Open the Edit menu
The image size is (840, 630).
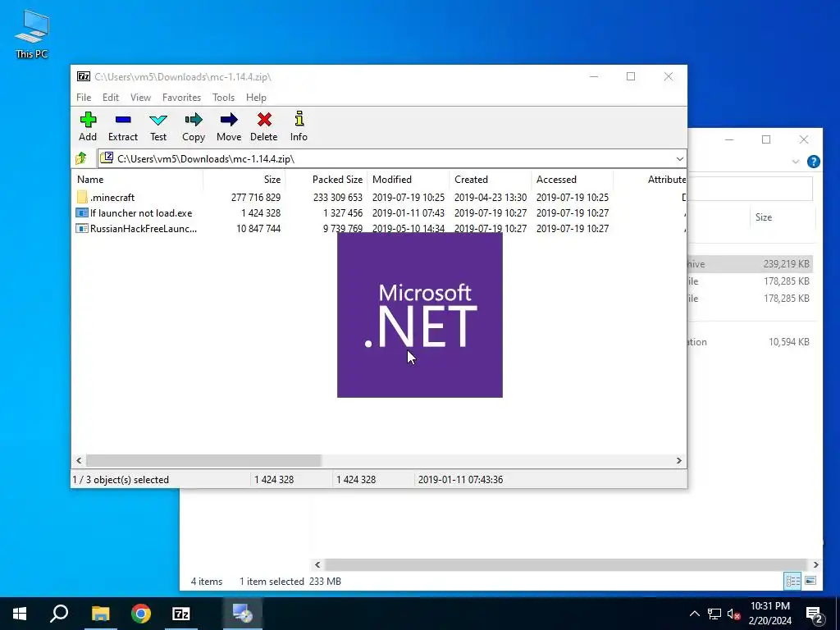pos(111,98)
